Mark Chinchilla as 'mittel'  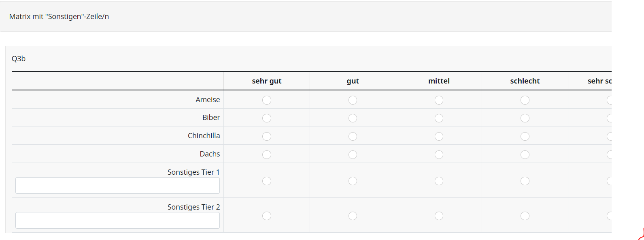[439, 136]
